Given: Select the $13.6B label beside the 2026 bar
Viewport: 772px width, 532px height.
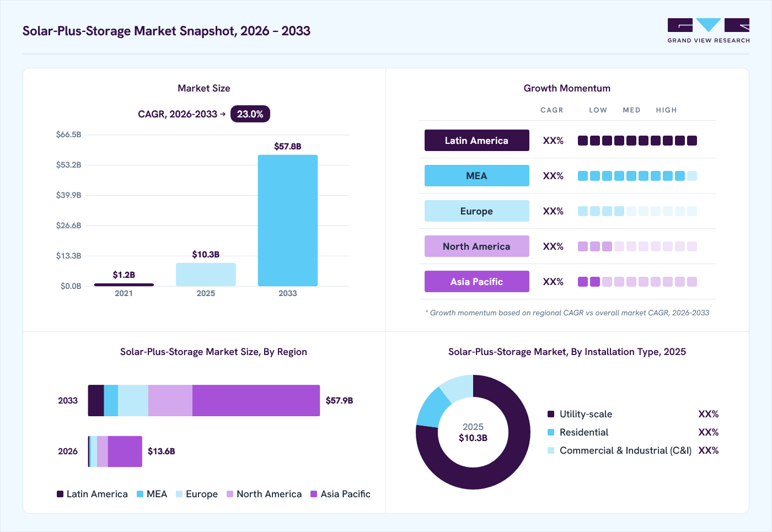Looking at the screenshot, I should [x=162, y=452].
